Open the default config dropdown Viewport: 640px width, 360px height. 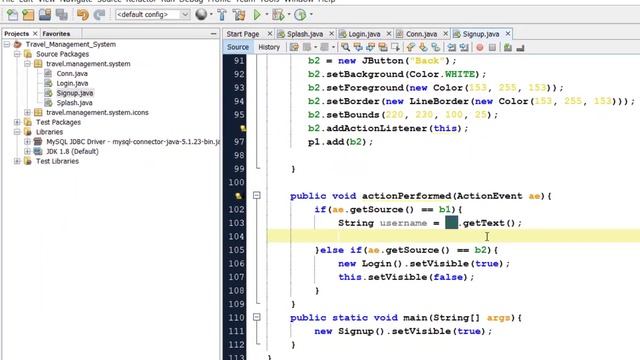[x=184, y=15]
